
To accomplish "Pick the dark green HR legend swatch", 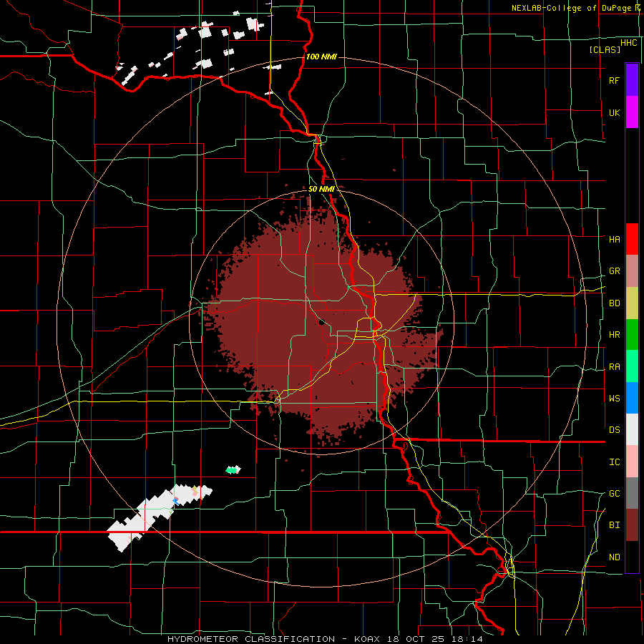I will pos(632,334).
